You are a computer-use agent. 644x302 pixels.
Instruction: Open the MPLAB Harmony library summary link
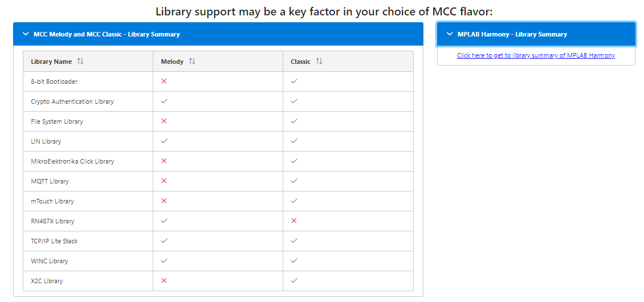[536, 55]
